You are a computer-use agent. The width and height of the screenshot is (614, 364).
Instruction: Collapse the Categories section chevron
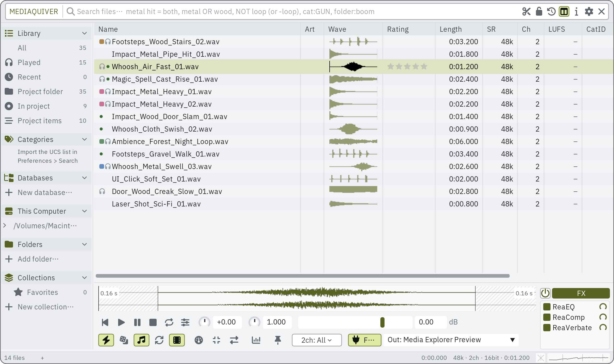[x=84, y=139]
